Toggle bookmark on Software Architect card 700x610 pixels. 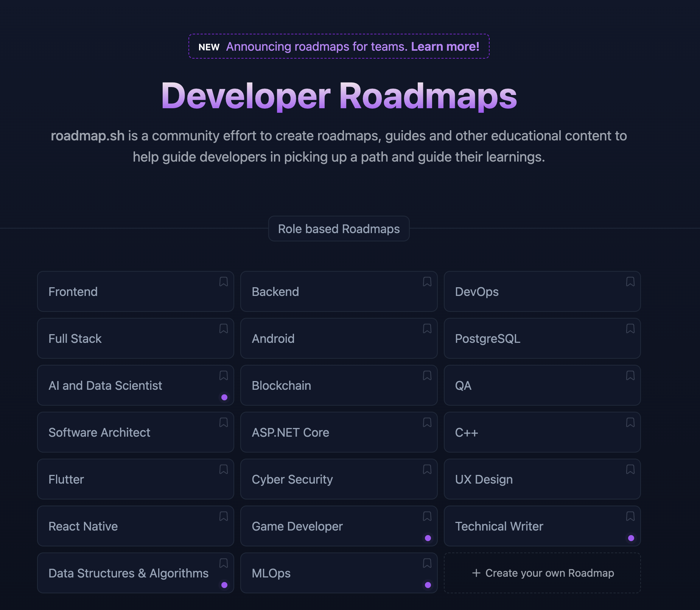pyautogui.click(x=224, y=422)
